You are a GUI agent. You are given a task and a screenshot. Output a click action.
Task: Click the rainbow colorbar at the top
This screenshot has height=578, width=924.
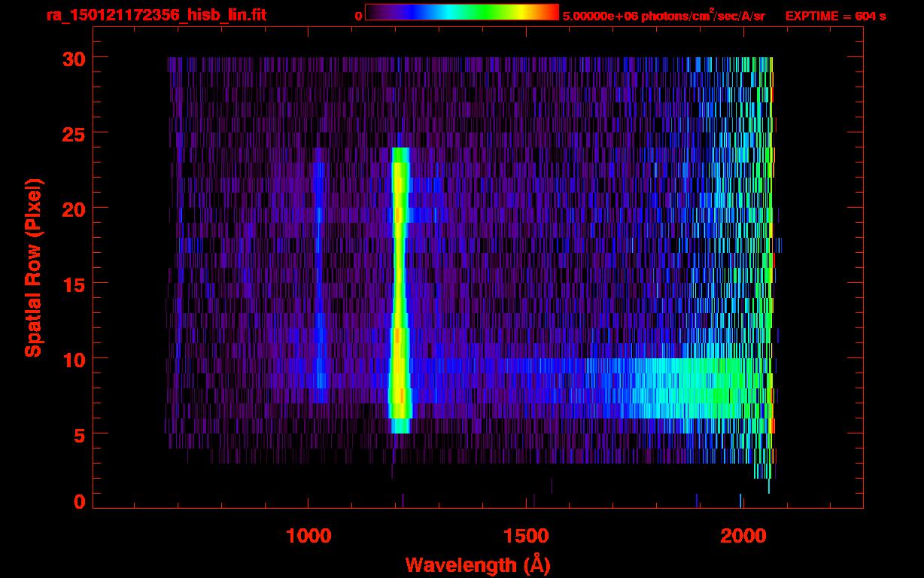[461, 12]
